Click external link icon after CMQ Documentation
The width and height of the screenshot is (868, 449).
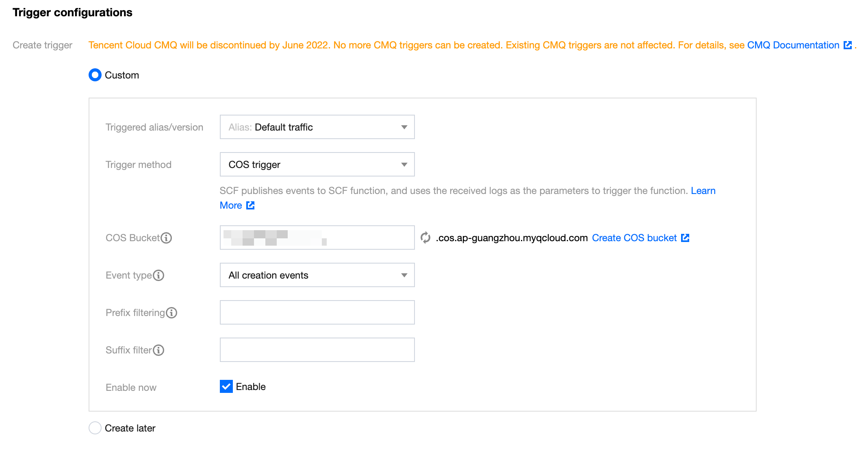848,45
